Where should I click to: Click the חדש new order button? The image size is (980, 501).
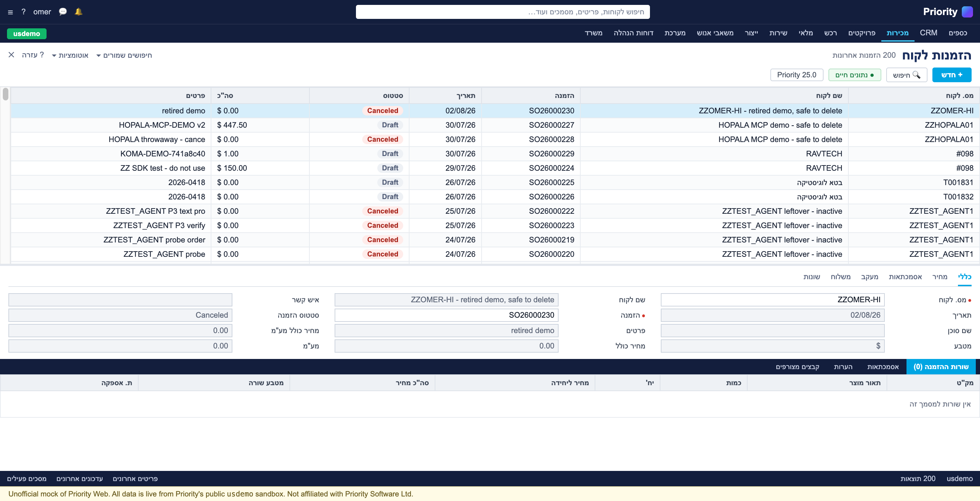951,75
